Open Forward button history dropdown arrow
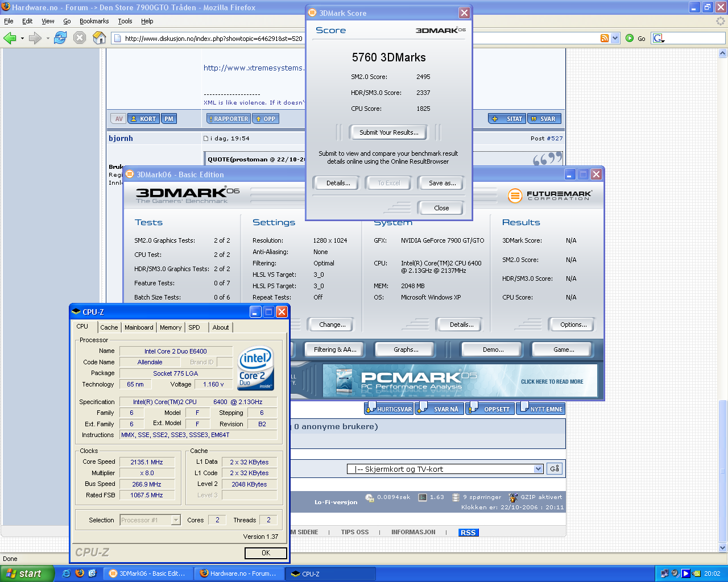This screenshot has width=728, height=582. [48, 38]
